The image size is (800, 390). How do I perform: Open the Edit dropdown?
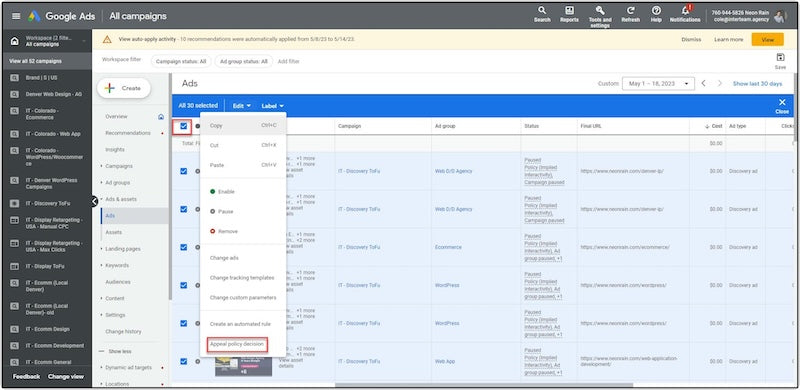tap(242, 106)
